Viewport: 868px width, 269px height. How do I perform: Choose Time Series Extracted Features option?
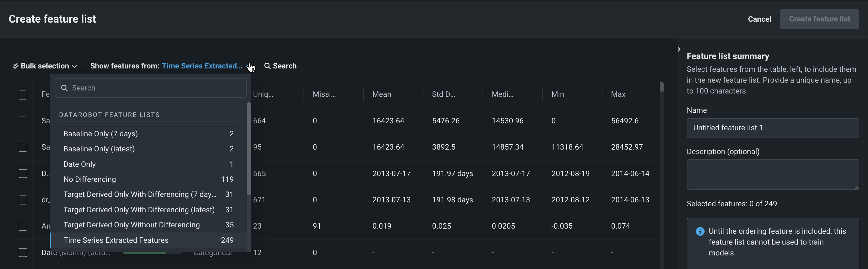point(116,240)
